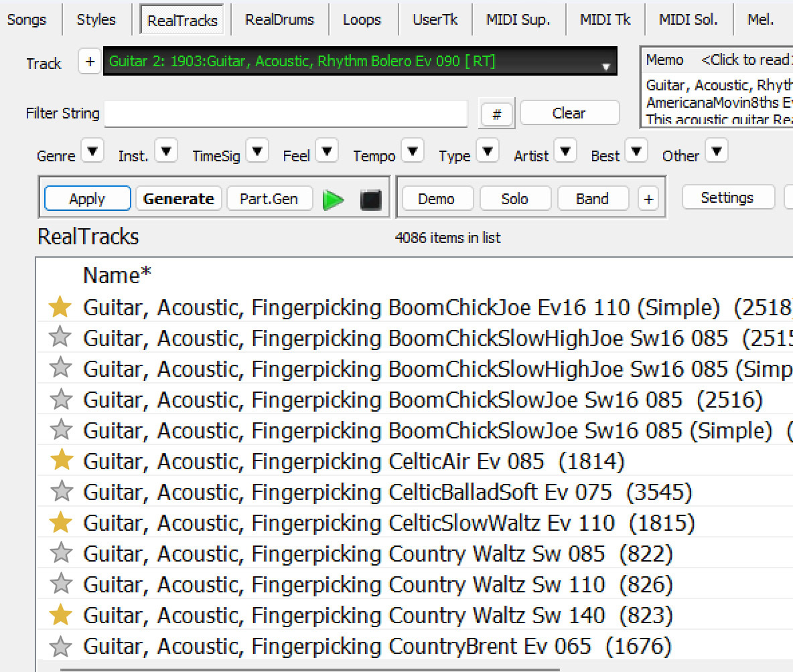793x672 pixels.
Task: Click the Clear filter button
Action: click(x=569, y=113)
